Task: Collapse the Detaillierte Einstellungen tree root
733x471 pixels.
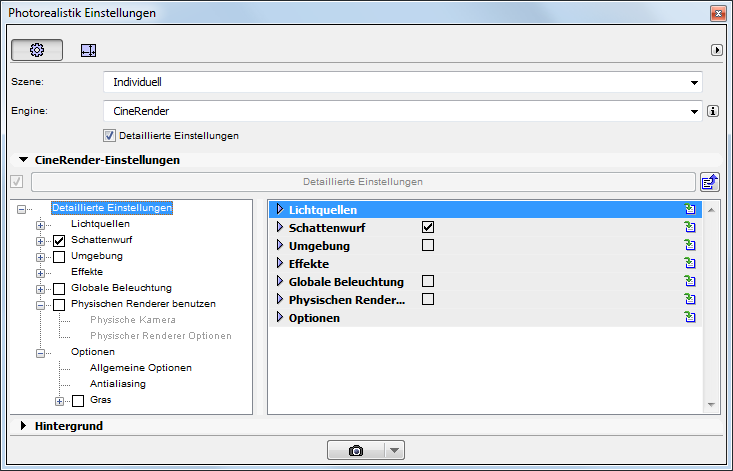Action: pos(22,209)
